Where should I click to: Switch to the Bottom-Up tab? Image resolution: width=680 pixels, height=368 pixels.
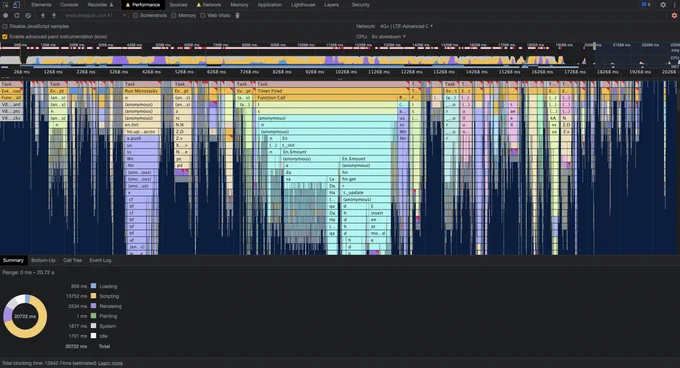coord(43,261)
